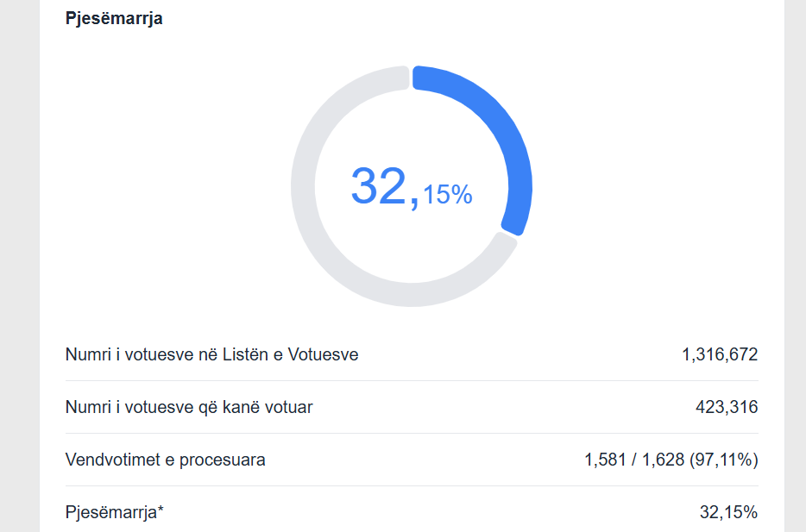Image resolution: width=806 pixels, height=532 pixels.
Task: Select the 'Numri i votuesve në Listën e Votuesve' label
Action: click(x=211, y=354)
